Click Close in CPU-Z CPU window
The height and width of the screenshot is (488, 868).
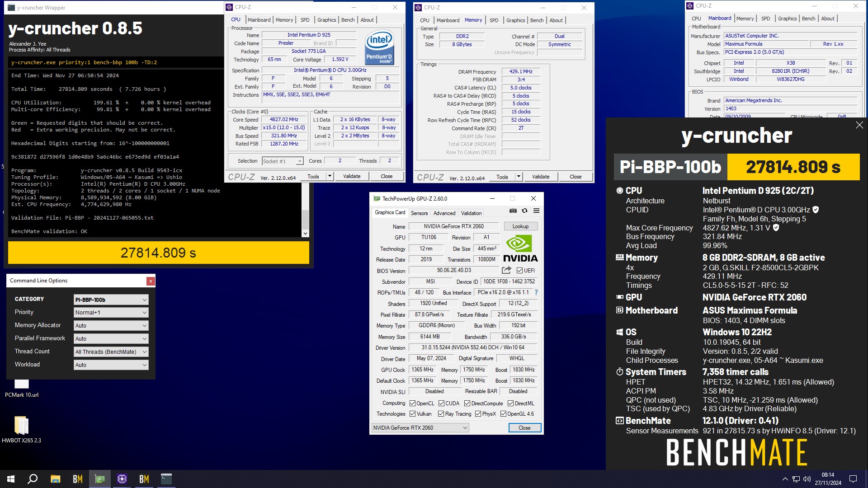tap(387, 176)
